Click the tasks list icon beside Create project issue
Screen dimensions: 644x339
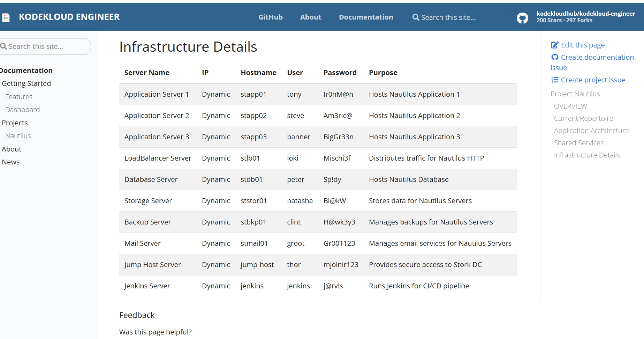point(555,80)
